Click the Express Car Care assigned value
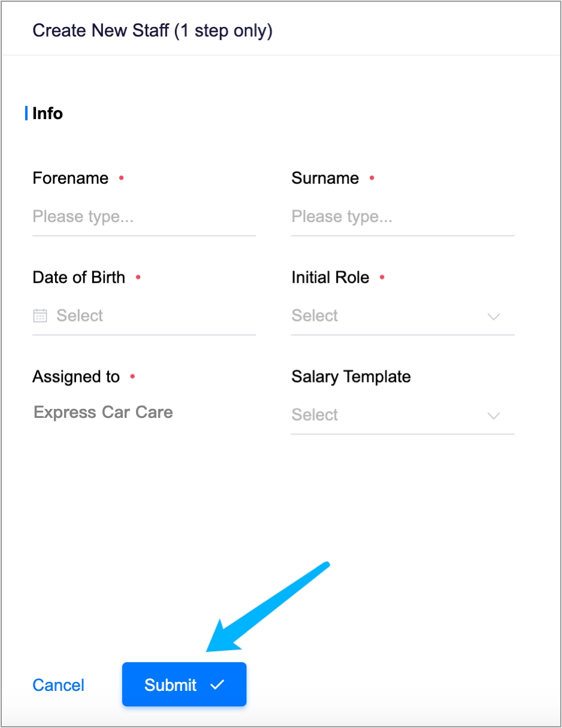562x728 pixels. coord(103,412)
